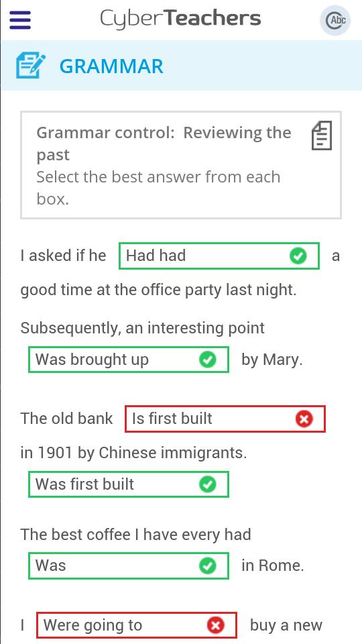The height and width of the screenshot is (644, 362).
Task: Open the hamburger navigation menu
Action: point(20,19)
